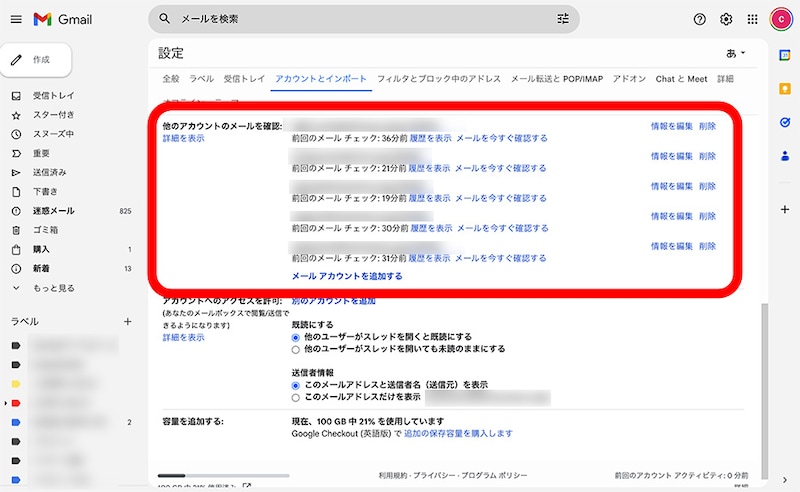Image resolution: width=800 pixels, height=492 pixels.
Task: Switch to 全般 settings tab
Action: (x=171, y=79)
